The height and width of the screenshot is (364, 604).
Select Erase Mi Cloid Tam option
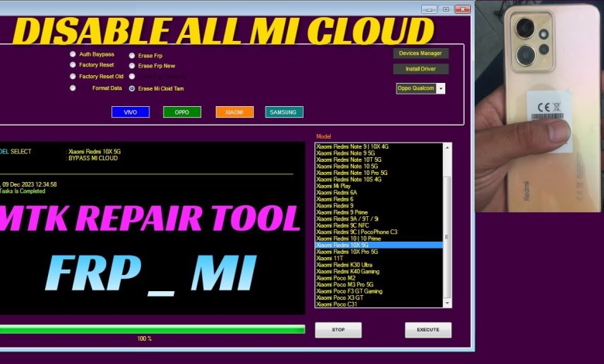click(x=132, y=88)
